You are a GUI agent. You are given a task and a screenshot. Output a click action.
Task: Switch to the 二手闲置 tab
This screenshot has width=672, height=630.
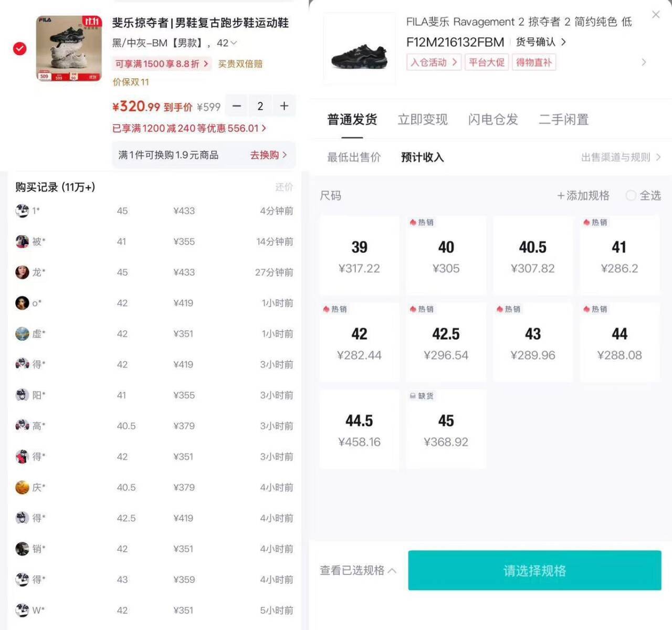(563, 120)
